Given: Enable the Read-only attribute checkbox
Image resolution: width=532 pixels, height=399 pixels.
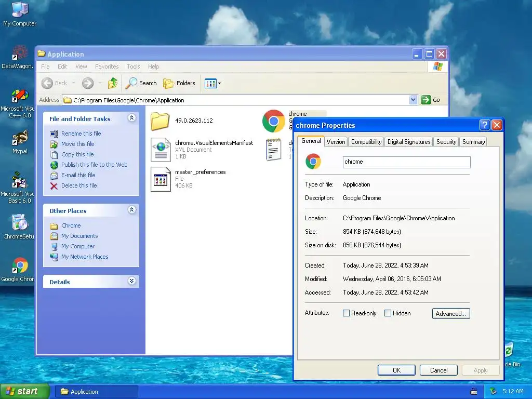Looking at the screenshot, I should [346, 313].
